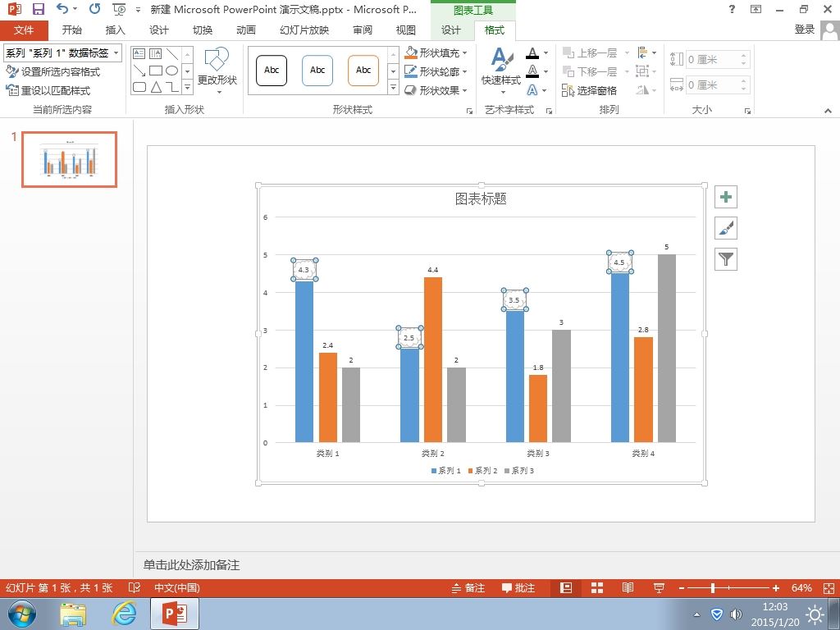Switch to the chart tools 设计 tab
The width and height of the screenshot is (840, 630).
[x=450, y=30]
